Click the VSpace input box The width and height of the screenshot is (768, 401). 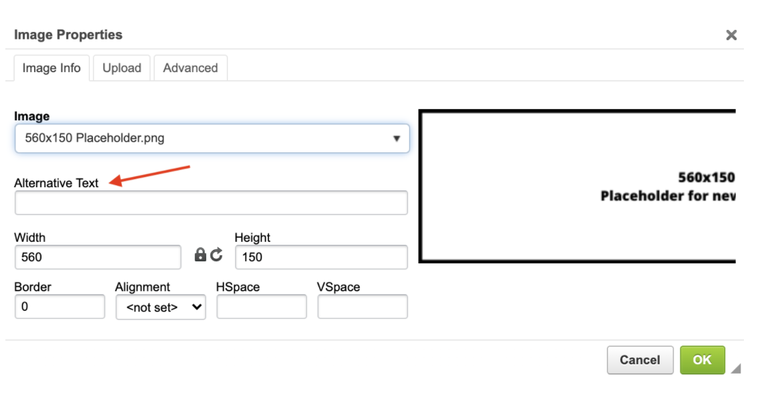[x=362, y=308]
